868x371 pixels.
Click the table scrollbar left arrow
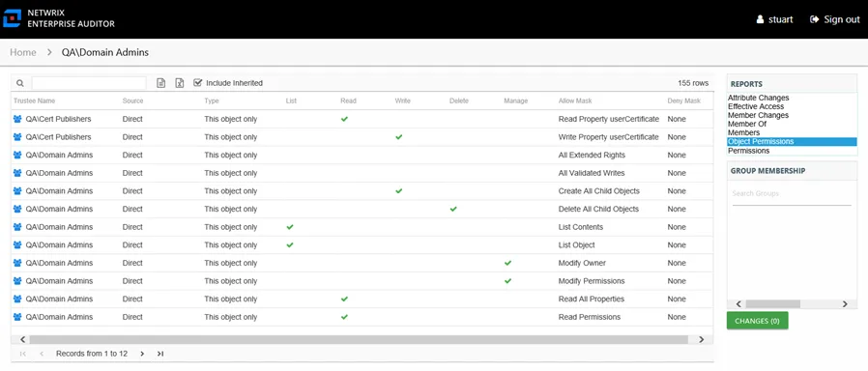click(x=22, y=339)
